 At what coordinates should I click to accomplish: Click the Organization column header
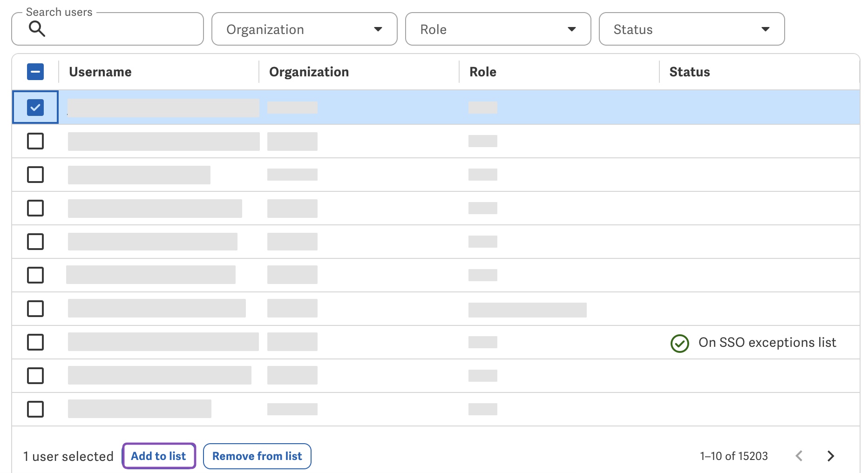click(309, 72)
